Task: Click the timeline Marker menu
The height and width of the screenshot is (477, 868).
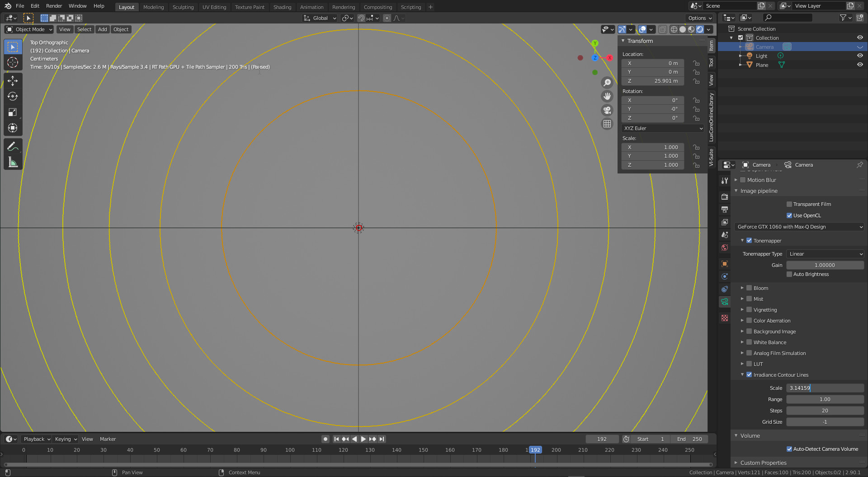Action: 108,439
